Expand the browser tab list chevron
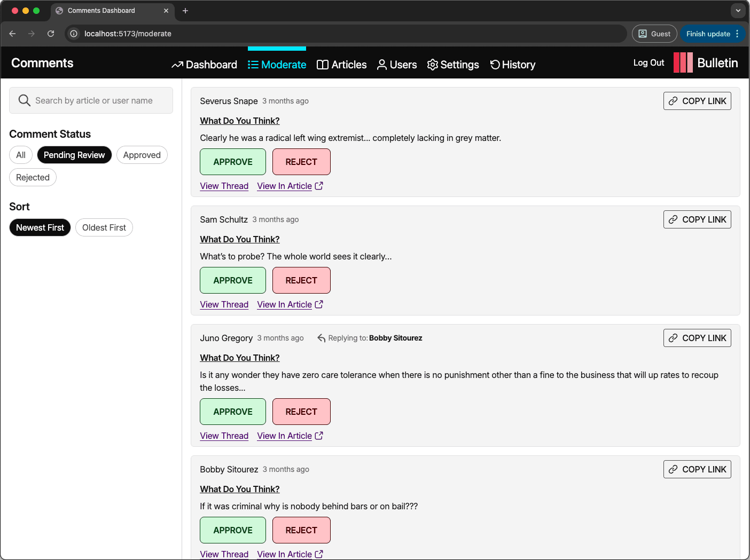750x560 pixels. tap(738, 11)
